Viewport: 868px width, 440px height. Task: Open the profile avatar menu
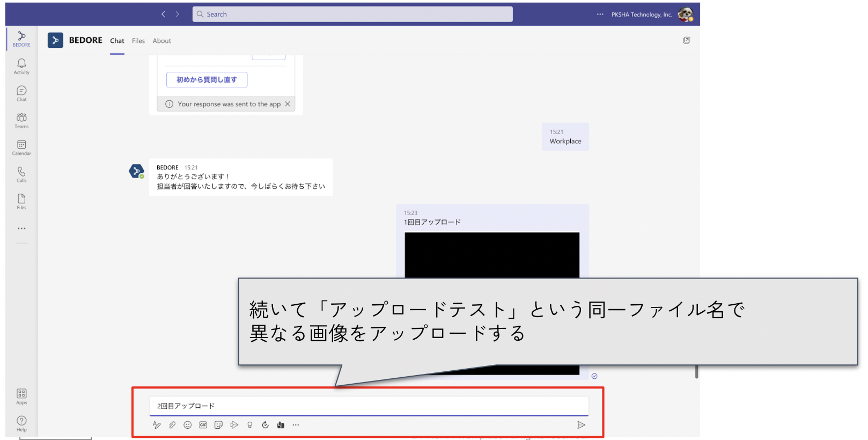point(685,14)
